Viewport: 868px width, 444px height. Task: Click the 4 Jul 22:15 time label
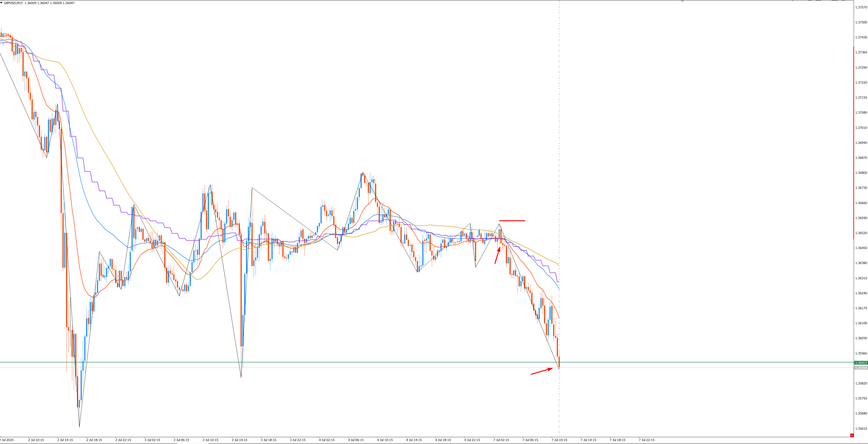tap(472, 440)
